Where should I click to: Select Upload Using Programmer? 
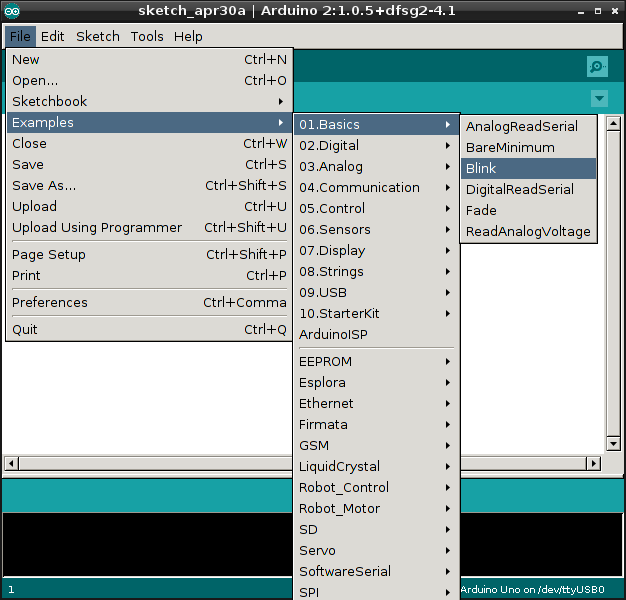149,228
